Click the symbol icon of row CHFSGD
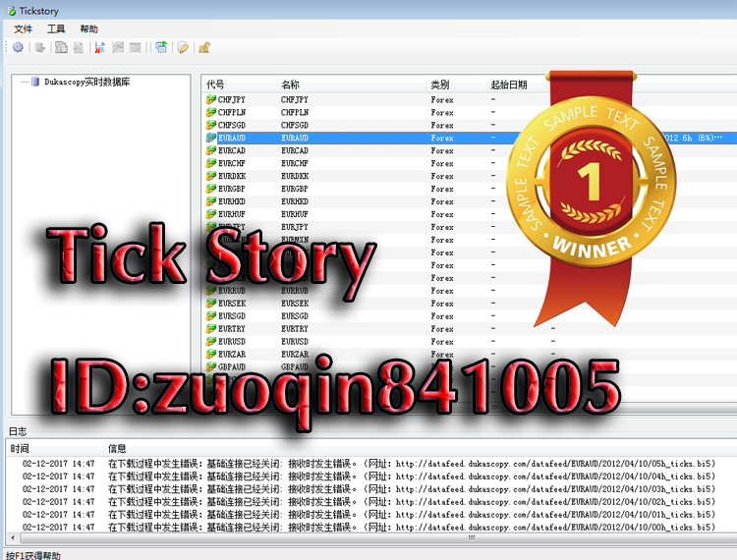This screenshot has width=737, height=560. pos(211,125)
